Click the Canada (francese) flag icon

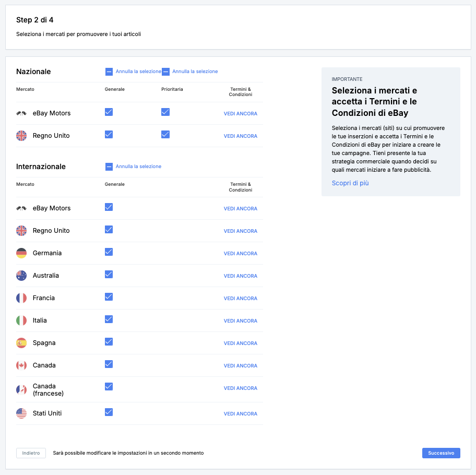coord(21,389)
